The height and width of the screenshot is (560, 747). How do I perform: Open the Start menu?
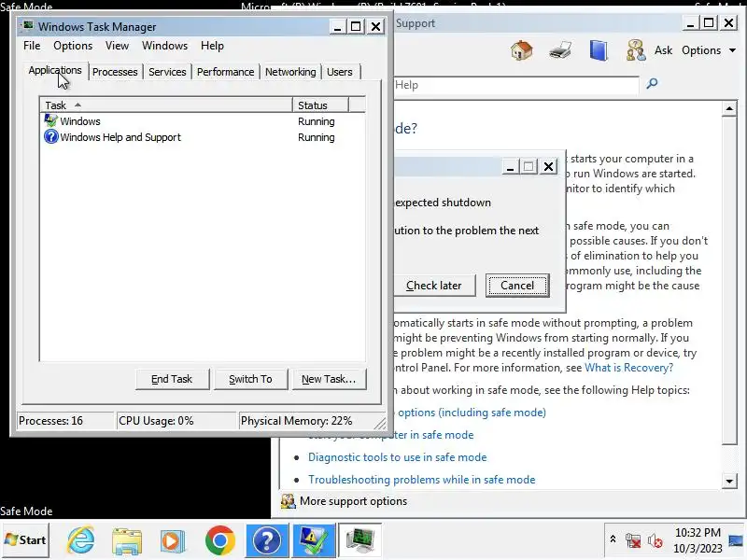pyautogui.click(x=25, y=540)
